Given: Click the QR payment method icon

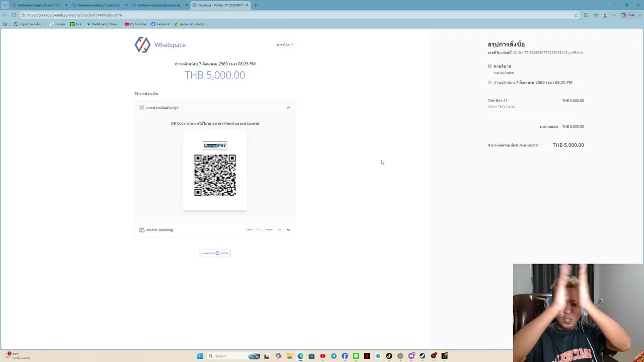Looking at the screenshot, I should [x=142, y=108].
